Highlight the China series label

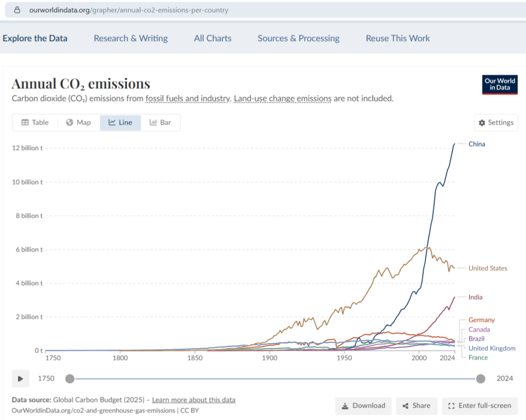(477, 144)
